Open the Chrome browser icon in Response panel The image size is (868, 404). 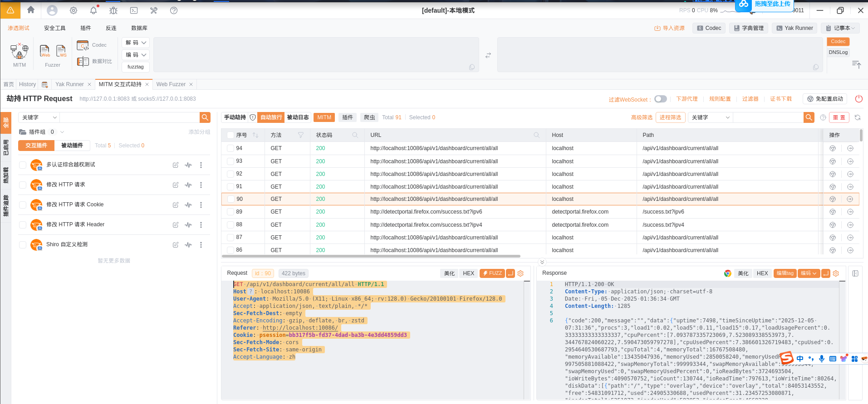point(727,273)
